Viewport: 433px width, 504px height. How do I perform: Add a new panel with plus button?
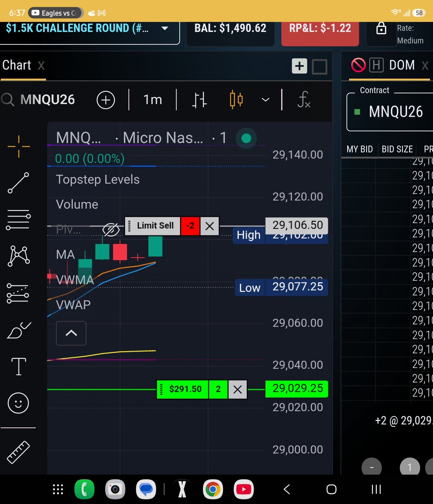click(299, 66)
